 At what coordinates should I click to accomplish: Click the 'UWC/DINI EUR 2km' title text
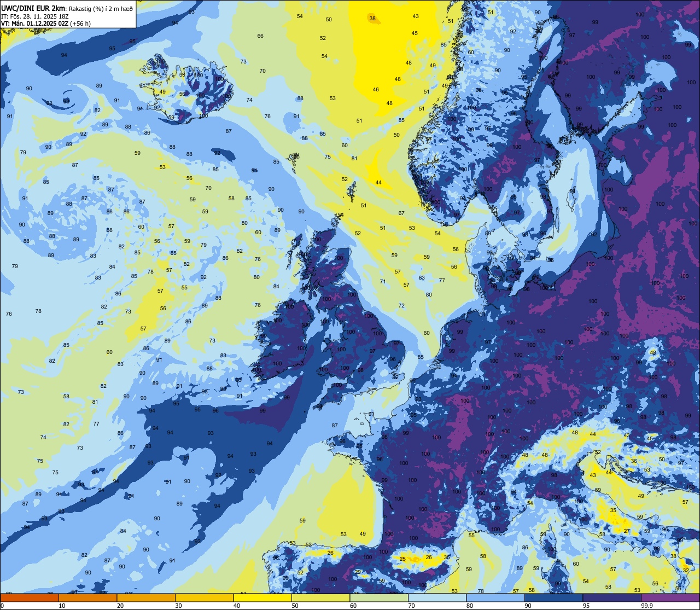[33, 8]
